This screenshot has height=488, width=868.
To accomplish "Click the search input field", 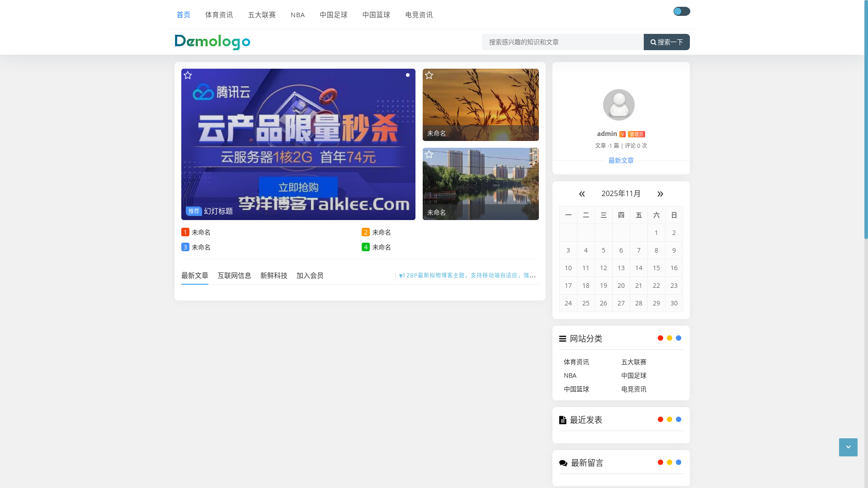I will tap(563, 42).
